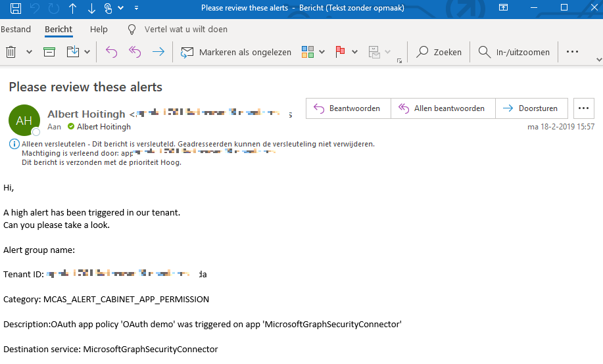
Task: Click the Delete trash can icon
Action: (11, 52)
